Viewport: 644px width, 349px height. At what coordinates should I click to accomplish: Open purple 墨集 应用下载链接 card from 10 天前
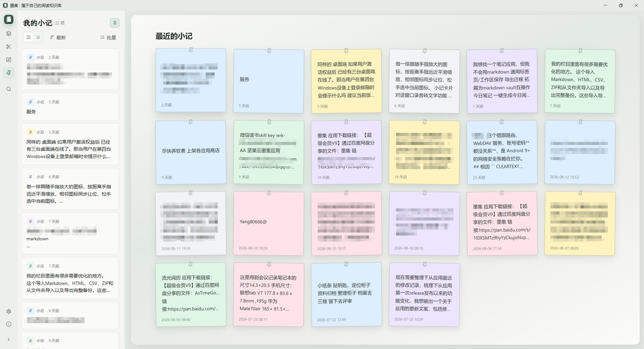pos(346,152)
